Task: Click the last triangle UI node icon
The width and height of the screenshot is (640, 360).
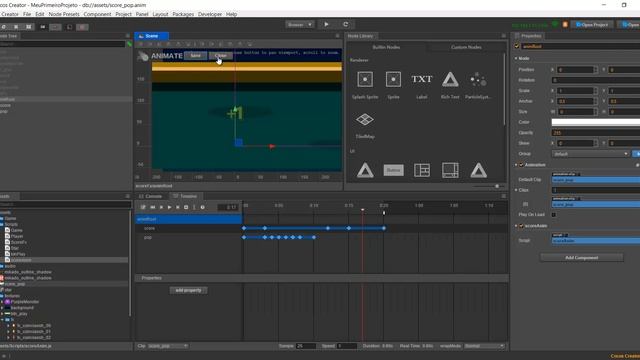Action: [478, 170]
